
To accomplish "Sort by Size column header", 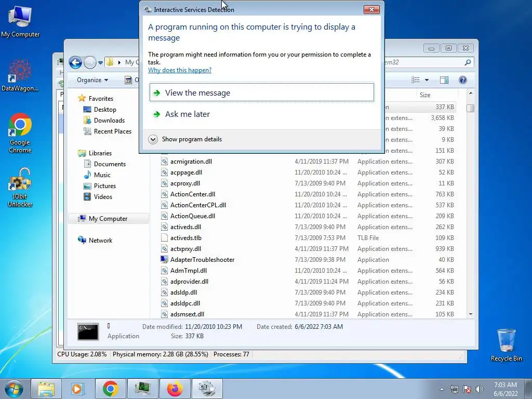I will click(x=436, y=95).
